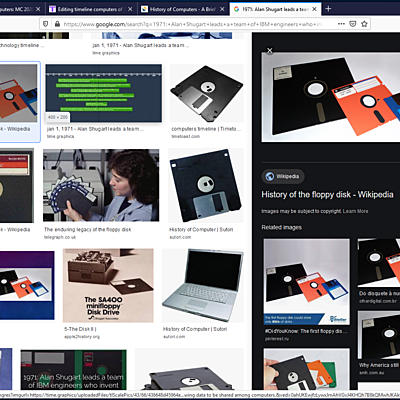Open the SA400 minifloppy Disk Drive thumbnail
400x400 pixels.
tap(108, 286)
